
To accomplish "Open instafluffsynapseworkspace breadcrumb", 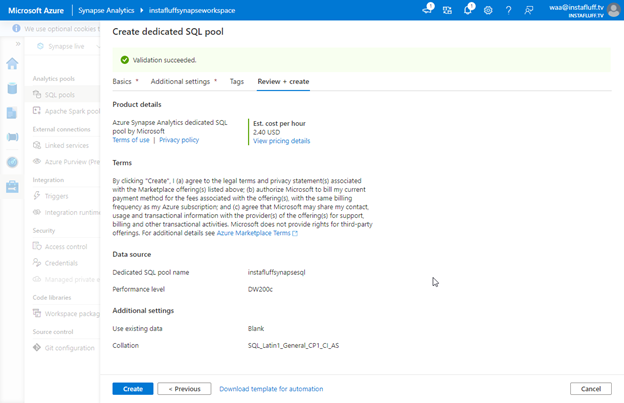I will pos(192,10).
